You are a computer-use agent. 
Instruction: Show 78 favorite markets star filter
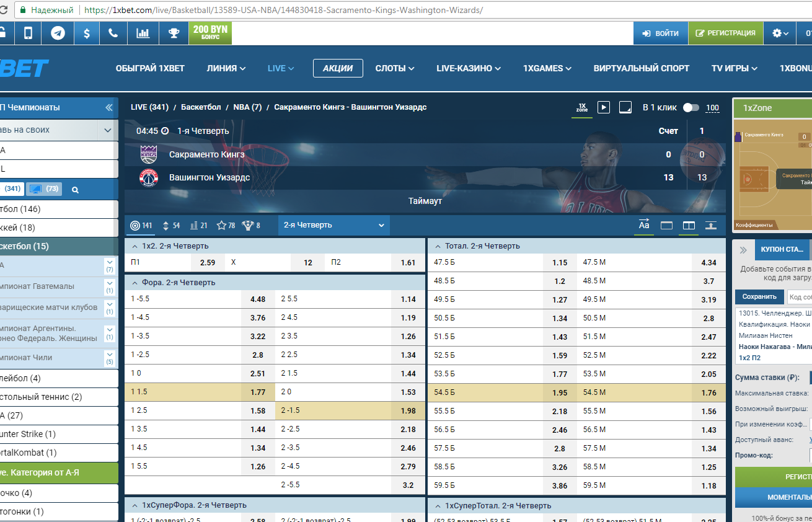tap(226, 226)
